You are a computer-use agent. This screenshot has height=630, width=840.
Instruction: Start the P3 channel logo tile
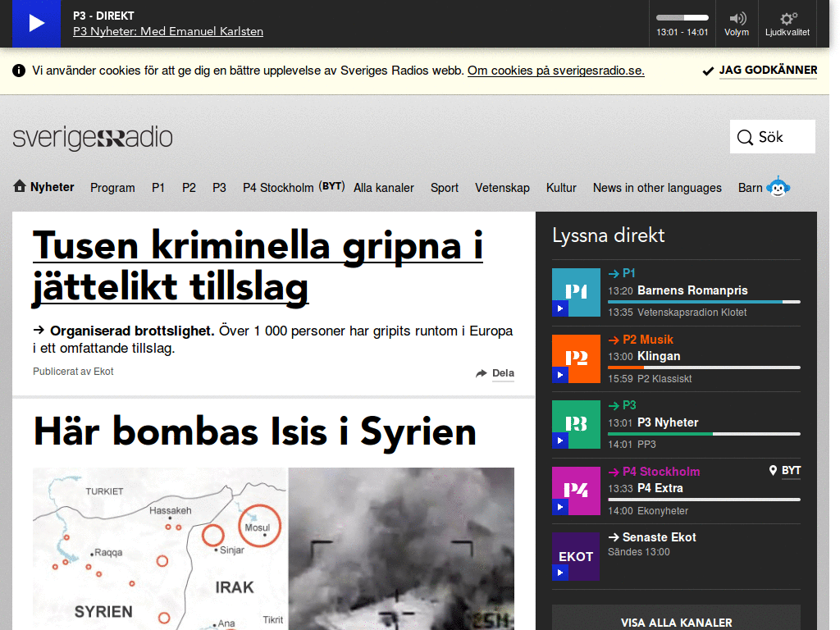pyautogui.click(x=576, y=424)
